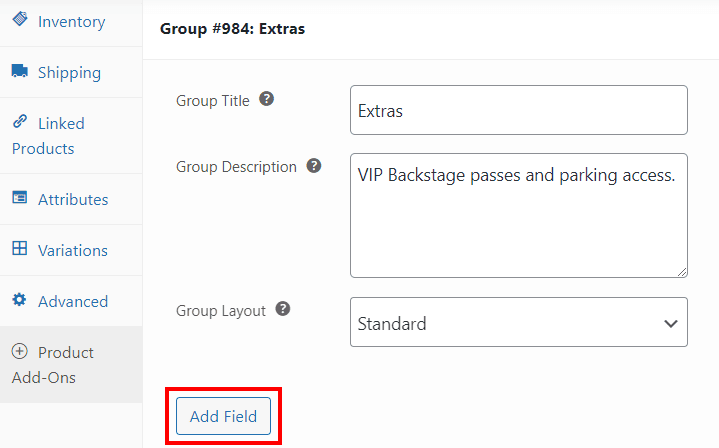This screenshot has width=719, height=448.
Task: Click the Variations grid icon
Action: [20, 248]
